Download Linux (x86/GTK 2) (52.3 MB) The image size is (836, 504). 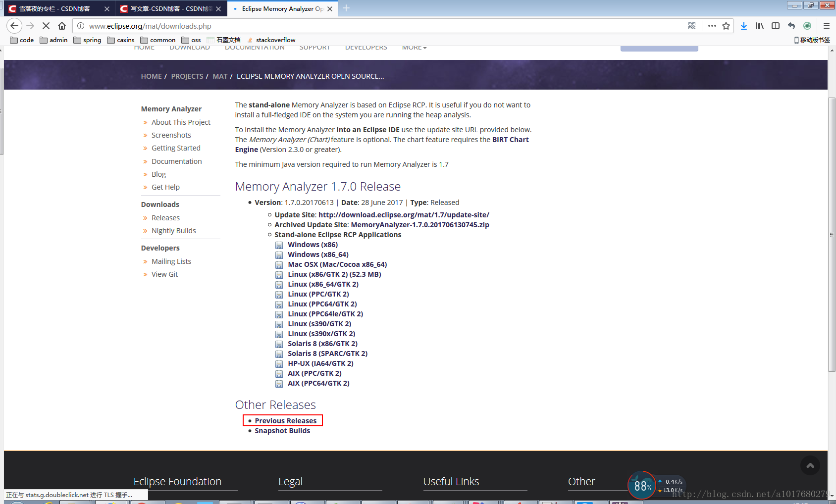pos(334,274)
